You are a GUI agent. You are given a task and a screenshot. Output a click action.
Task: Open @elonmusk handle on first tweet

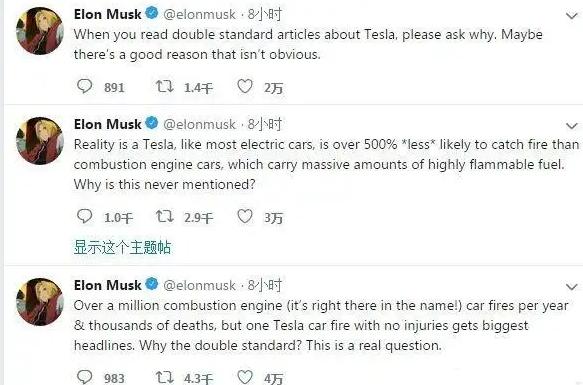click(x=199, y=15)
